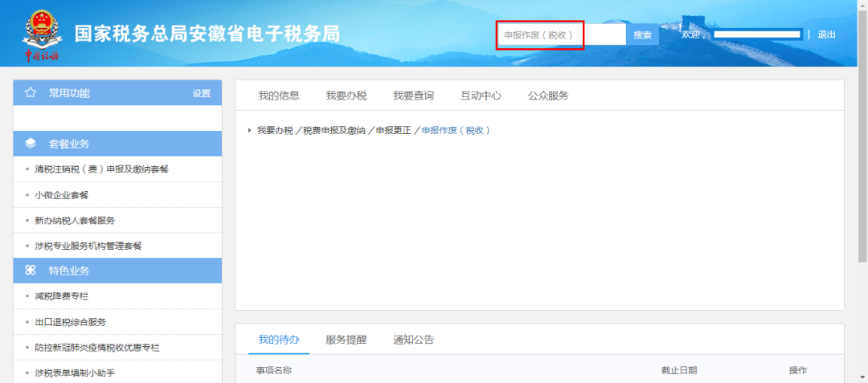
Task: Click 我要办税 in the breadcrumb path
Action: tap(275, 130)
